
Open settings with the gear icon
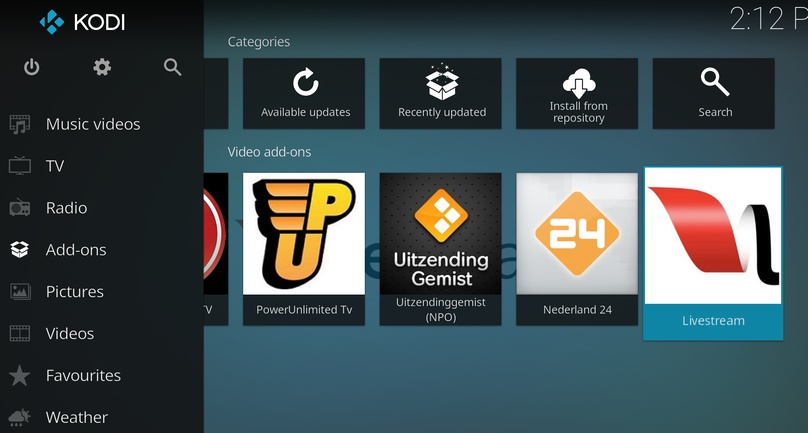102,67
